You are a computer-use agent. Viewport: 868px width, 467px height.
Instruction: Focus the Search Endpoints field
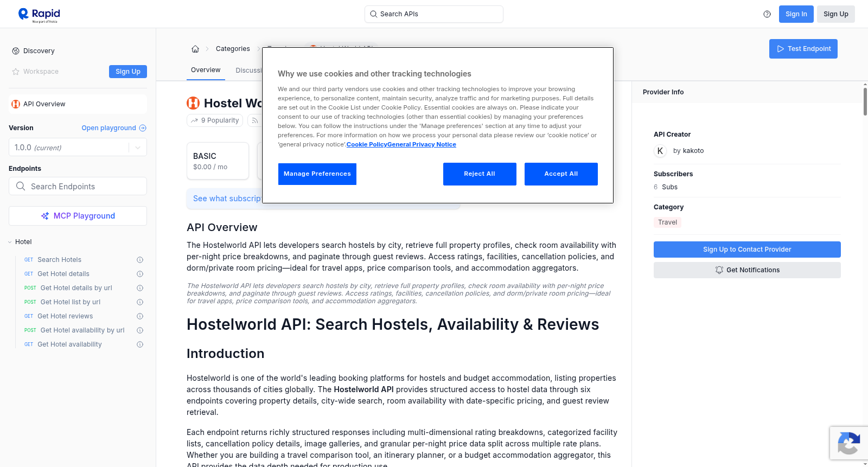coord(78,186)
